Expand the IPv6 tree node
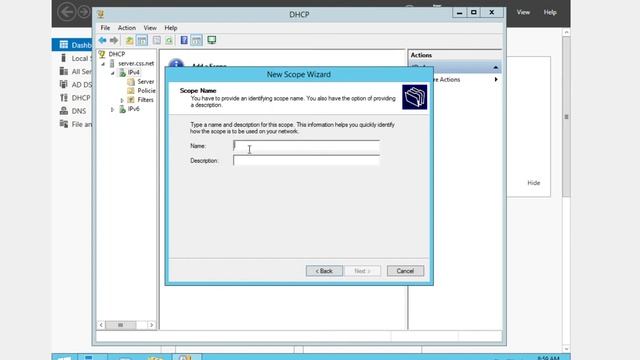This screenshot has width=640, height=360. click(x=113, y=109)
